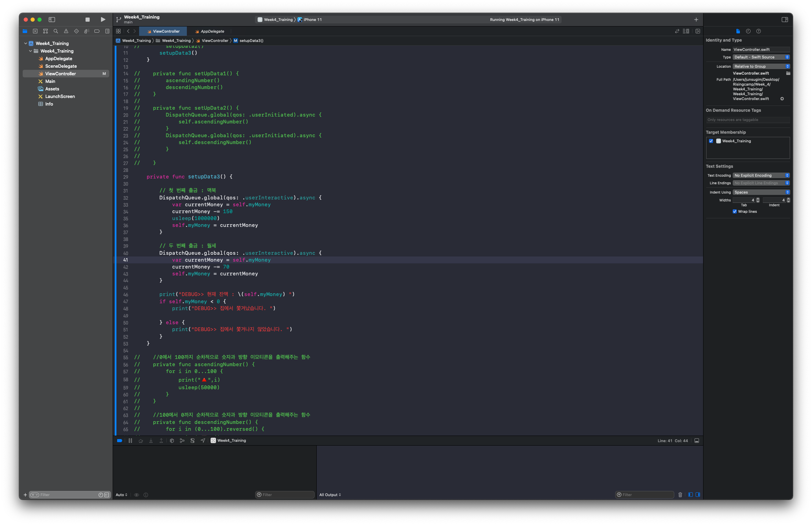Click the Pause program execution button

coord(130,440)
